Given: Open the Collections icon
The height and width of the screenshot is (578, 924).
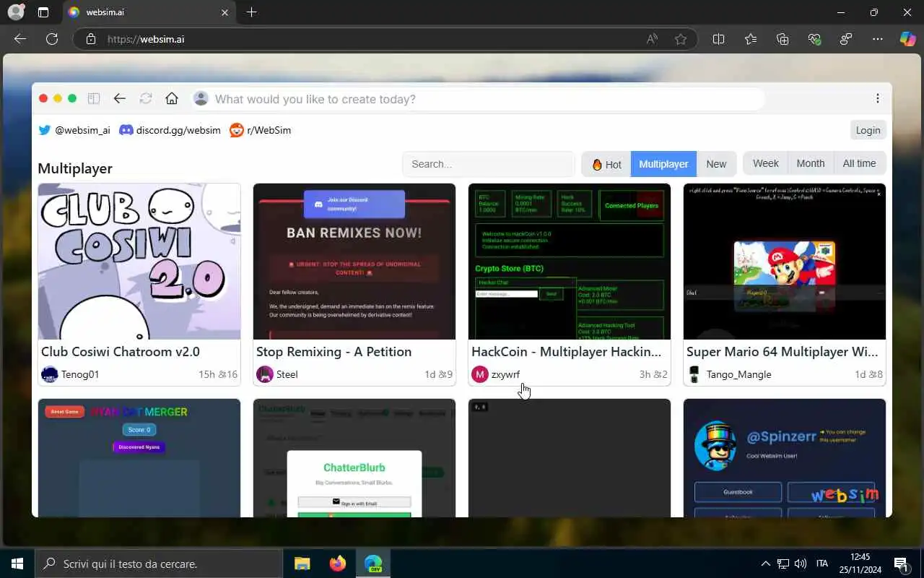Looking at the screenshot, I should 783,39.
